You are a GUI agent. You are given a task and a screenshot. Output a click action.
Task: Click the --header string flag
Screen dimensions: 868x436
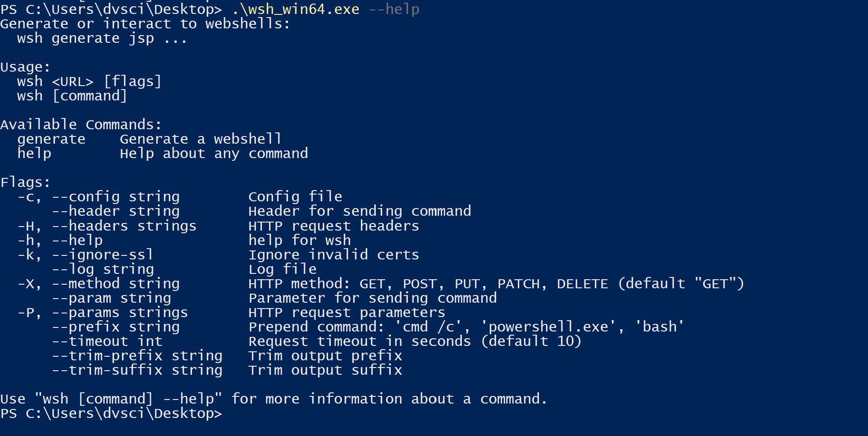(115, 211)
